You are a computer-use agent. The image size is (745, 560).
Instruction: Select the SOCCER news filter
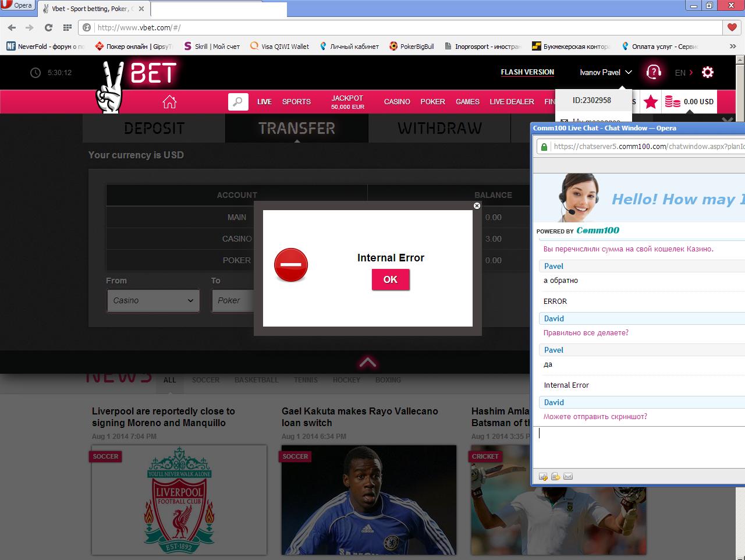coord(206,380)
